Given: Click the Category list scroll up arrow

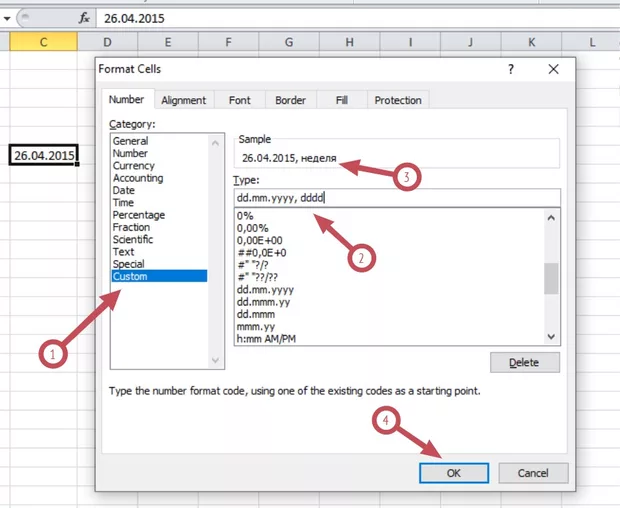Looking at the screenshot, I should tap(215, 143).
